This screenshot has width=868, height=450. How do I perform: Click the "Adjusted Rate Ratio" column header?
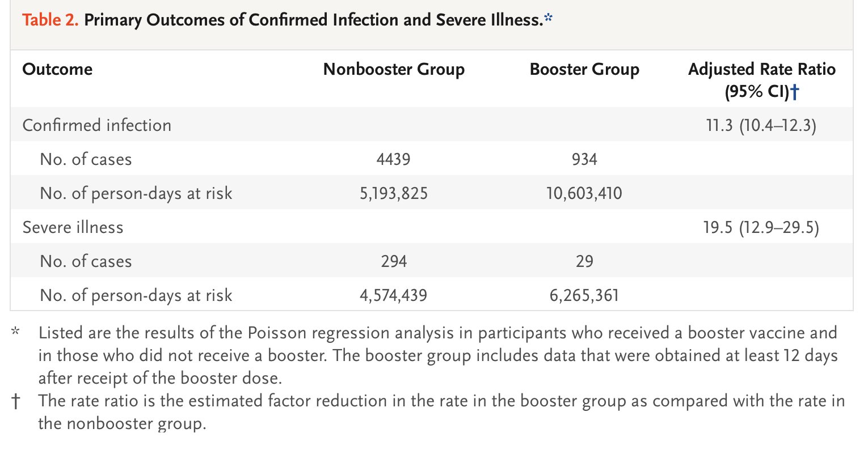pos(761,69)
